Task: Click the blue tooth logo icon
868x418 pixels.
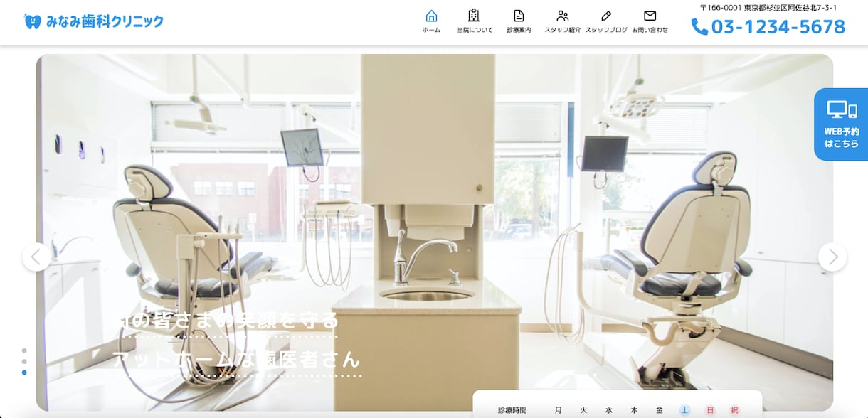Action: 33,21
